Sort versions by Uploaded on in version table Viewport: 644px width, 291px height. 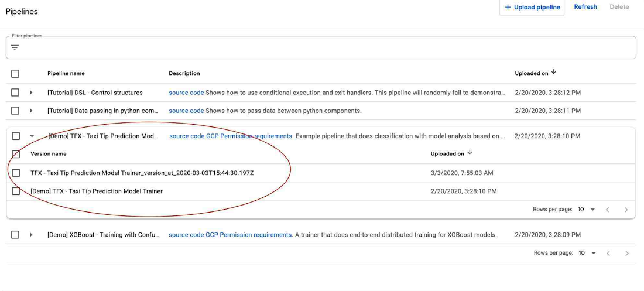[x=451, y=154]
